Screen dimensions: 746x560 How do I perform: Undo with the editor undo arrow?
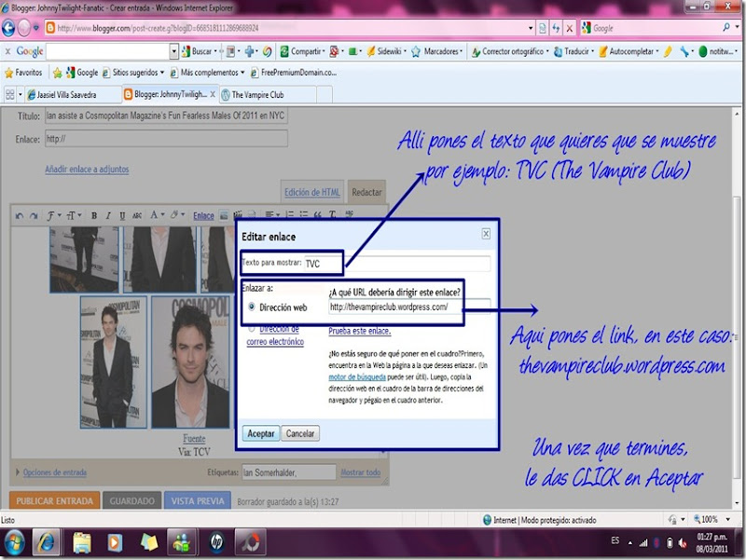click(19, 216)
